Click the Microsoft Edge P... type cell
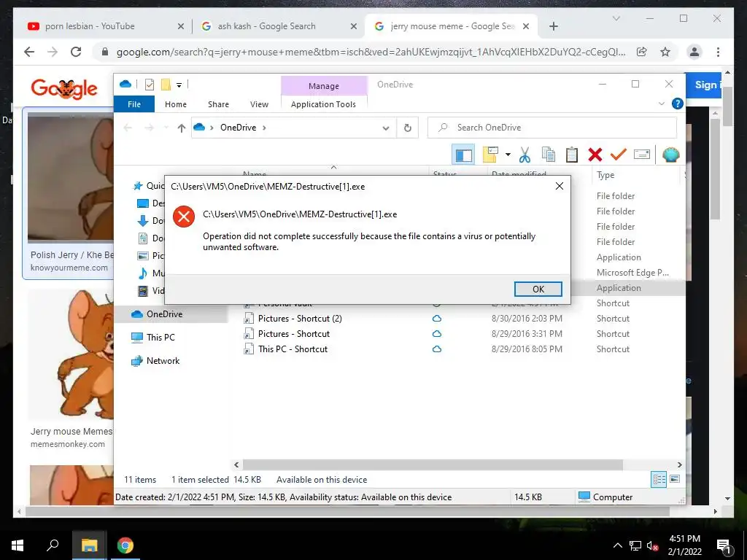The height and width of the screenshot is (560, 747). [x=632, y=273]
